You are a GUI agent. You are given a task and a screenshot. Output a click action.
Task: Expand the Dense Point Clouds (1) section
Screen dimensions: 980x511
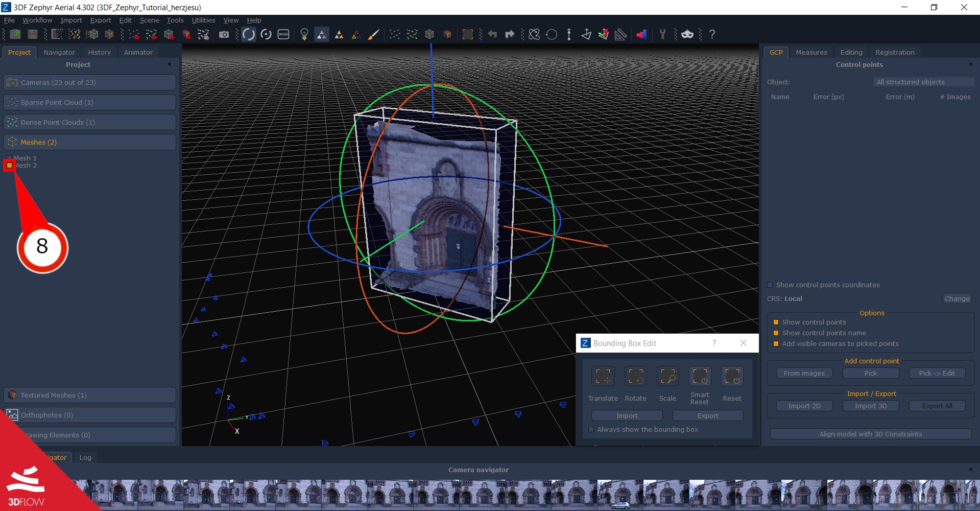(89, 122)
